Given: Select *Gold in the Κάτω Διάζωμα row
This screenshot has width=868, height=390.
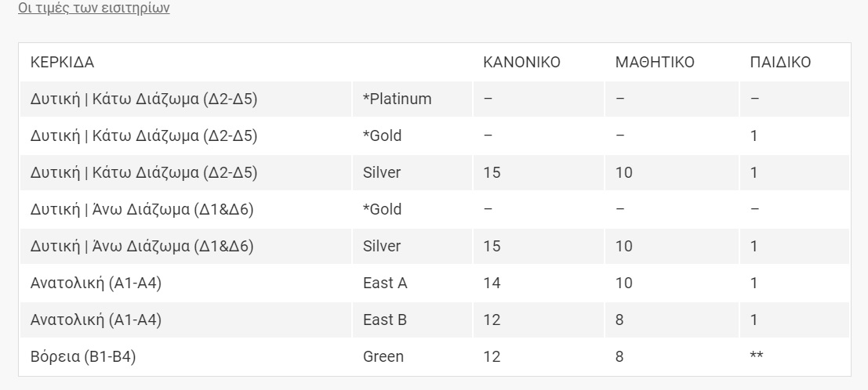Looking at the screenshot, I should click(382, 135).
